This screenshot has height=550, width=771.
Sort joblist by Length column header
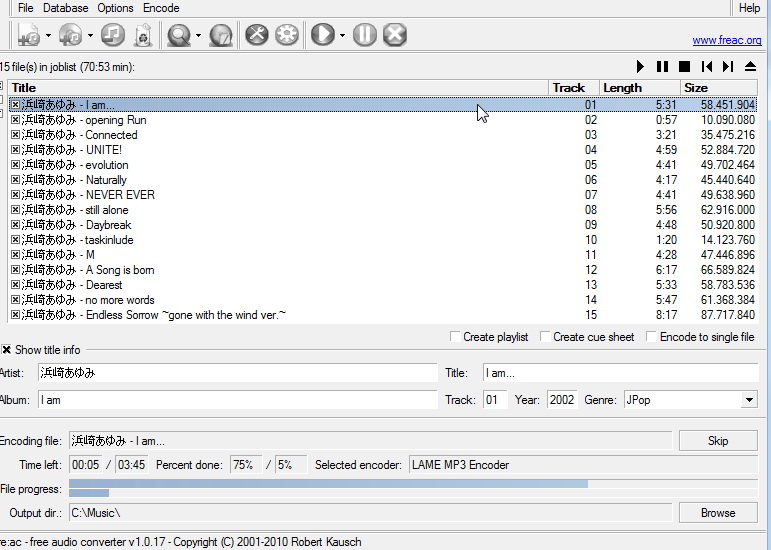click(x=640, y=88)
